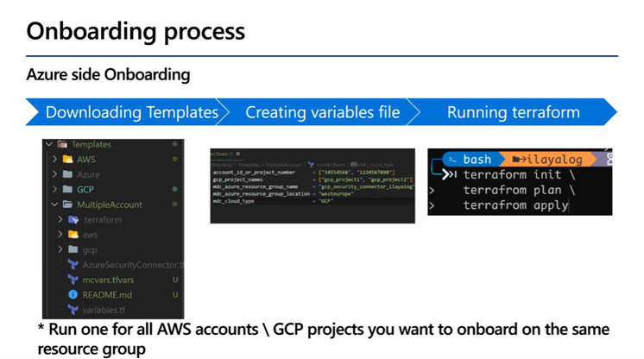Expand the Azure folder chevron
The height and width of the screenshot is (359, 644).
coord(56,174)
